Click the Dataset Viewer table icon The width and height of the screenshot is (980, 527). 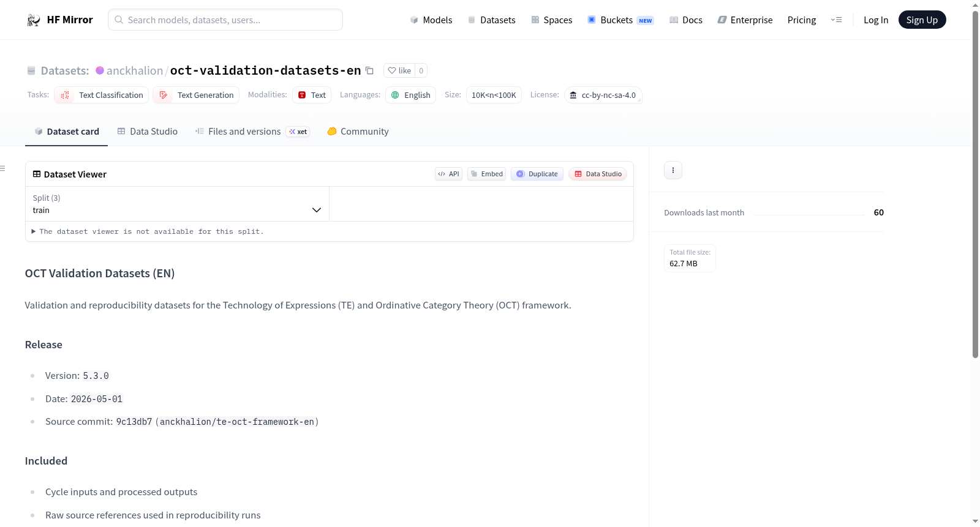click(37, 174)
